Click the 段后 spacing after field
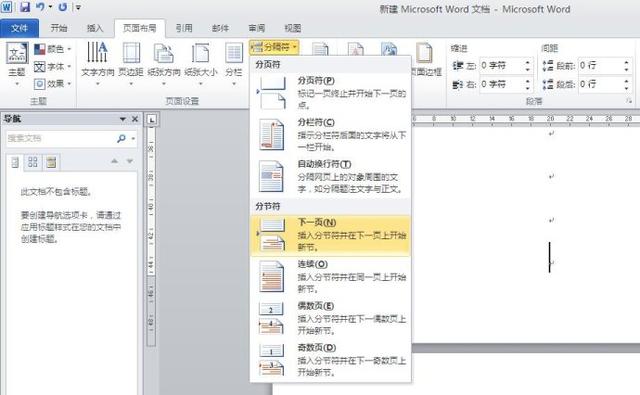Image resolution: width=640 pixels, height=395 pixels. pyautogui.click(x=599, y=84)
